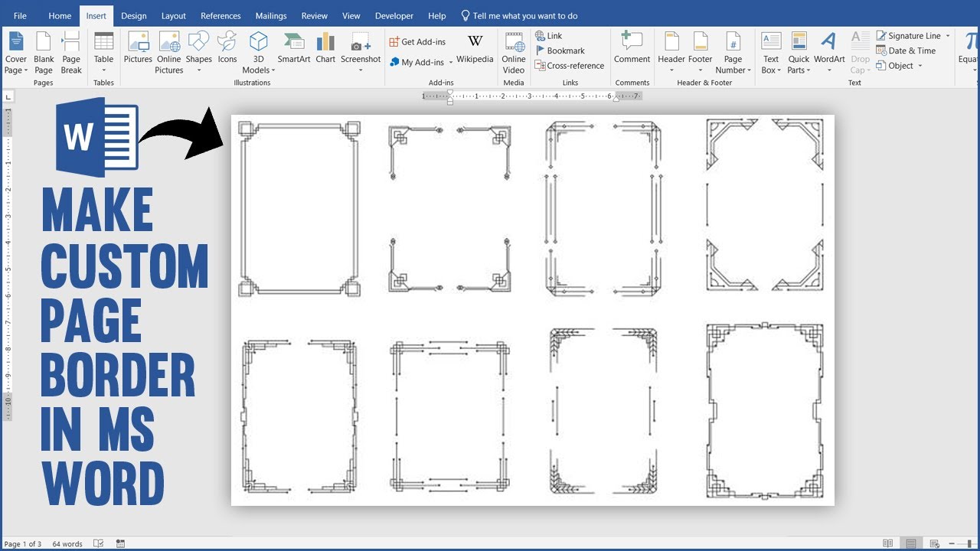Open Header options
The height and width of the screenshot is (551, 980).
coord(671,53)
